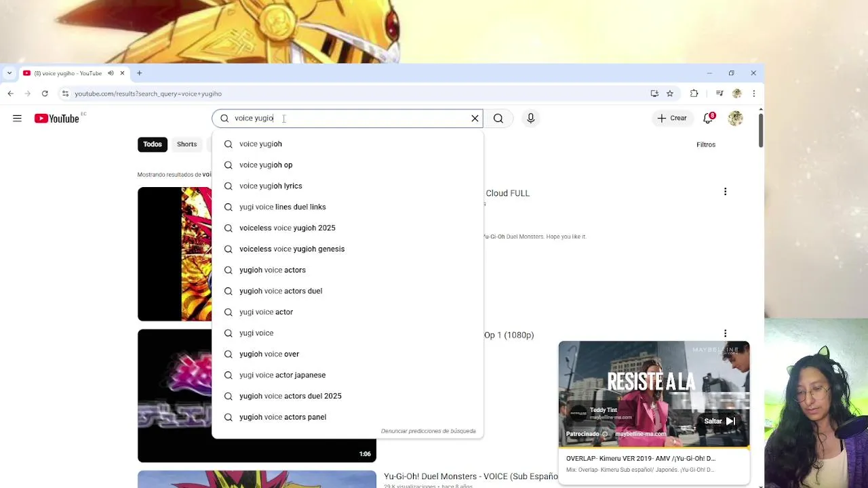Bookmark this page with the star
The height and width of the screenshot is (488, 868).
pos(670,94)
